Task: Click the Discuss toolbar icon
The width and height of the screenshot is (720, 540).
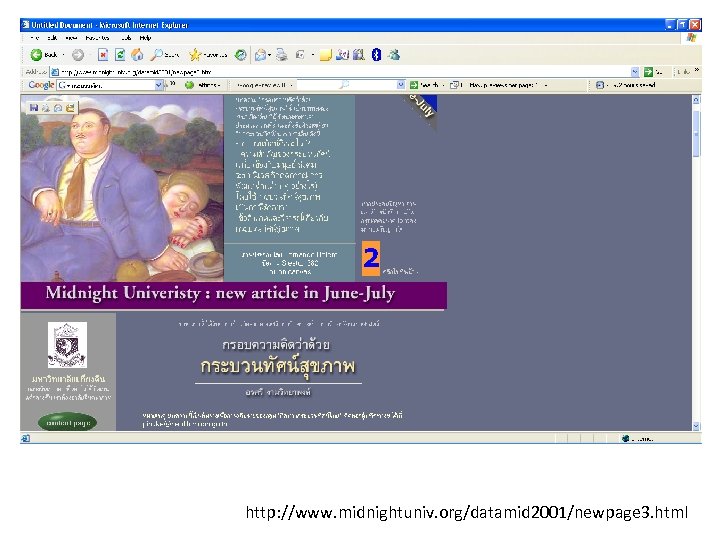Action: [x=342, y=55]
